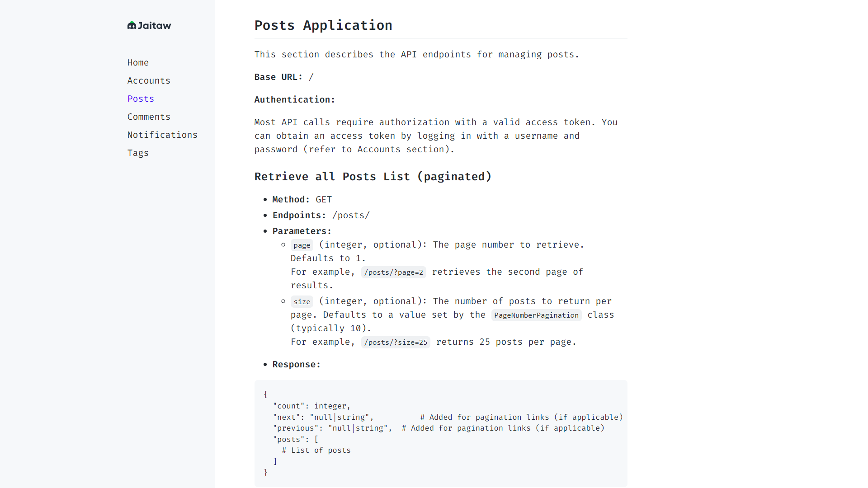Click inside the JSON response code block
Viewport: 868px width, 488px height.
[x=440, y=433]
